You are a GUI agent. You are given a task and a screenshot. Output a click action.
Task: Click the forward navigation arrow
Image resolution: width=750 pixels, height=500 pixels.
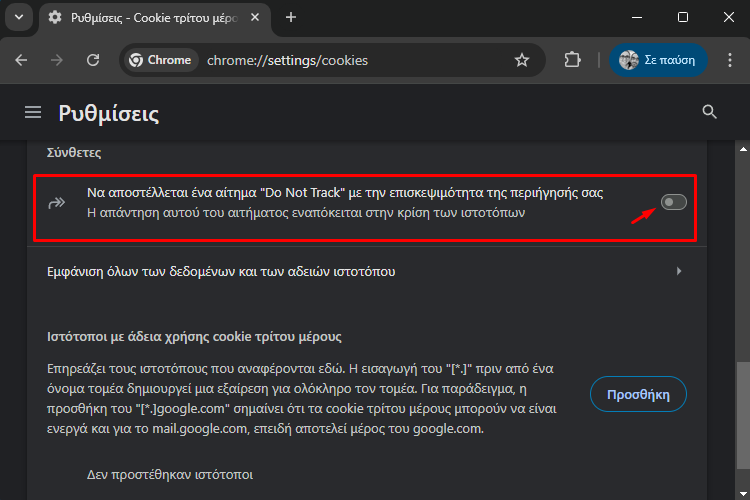click(x=56, y=60)
